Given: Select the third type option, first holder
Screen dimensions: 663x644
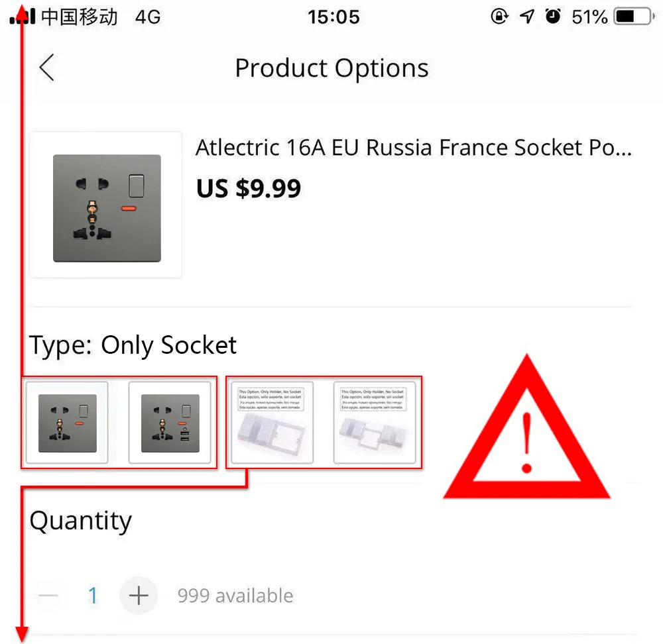Looking at the screenshot, I should coord(271,423).
